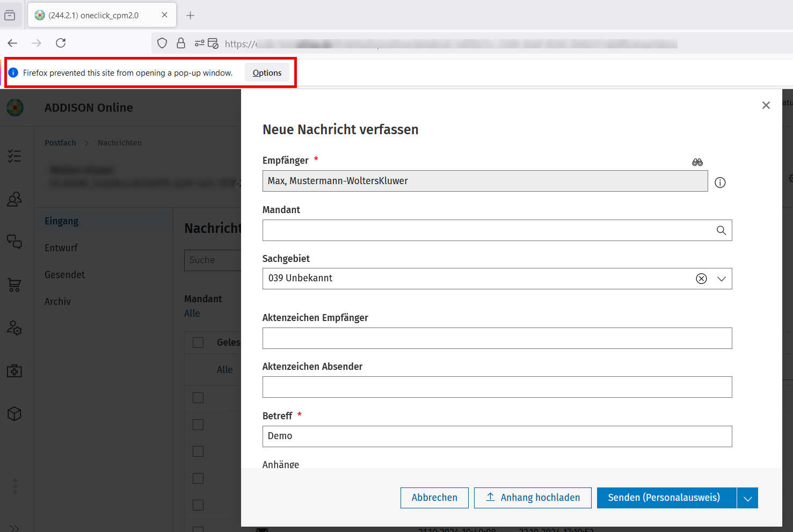Open the info icon beside Empfänger field
793x532 pixels.
click(x=720, y=183)
